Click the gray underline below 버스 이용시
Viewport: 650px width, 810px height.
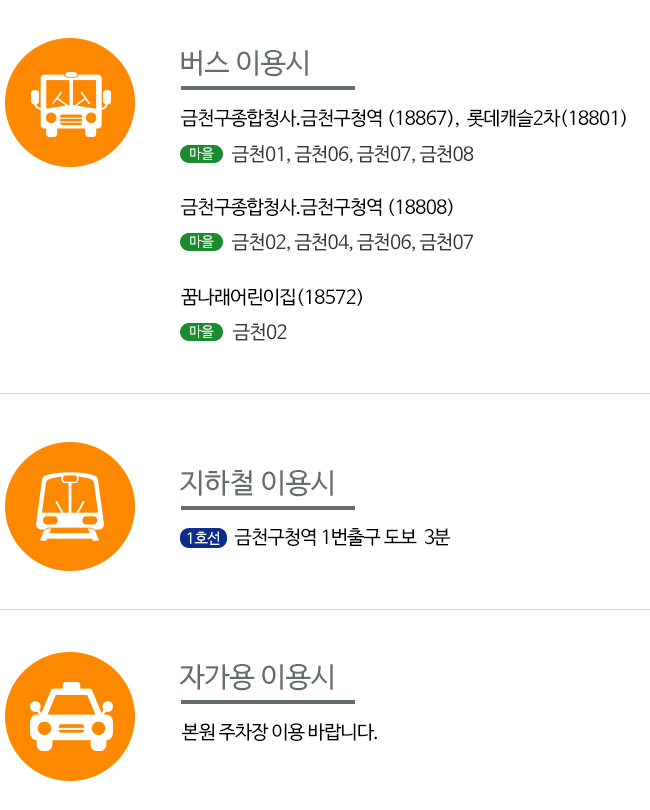(268, 88)
